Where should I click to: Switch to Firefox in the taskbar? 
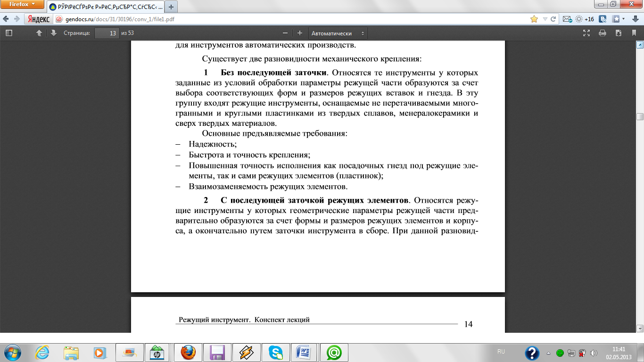pyautogui.click(x=188, y=352)
